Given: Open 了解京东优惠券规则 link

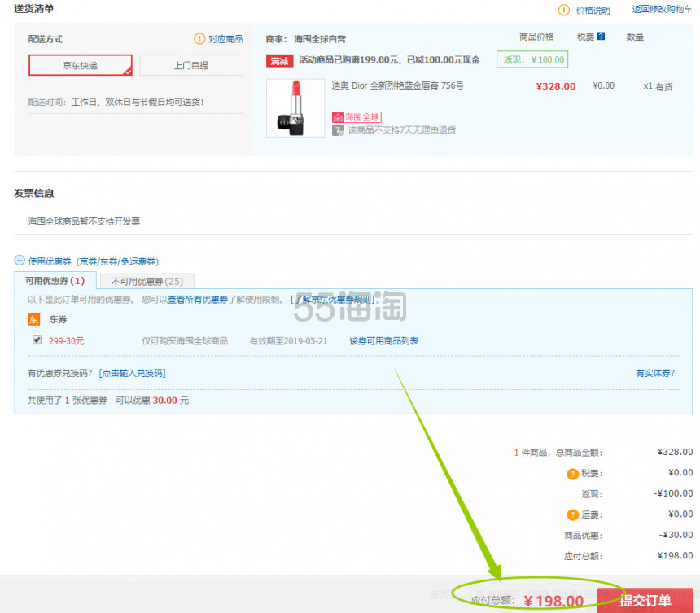Looking at the screenshot, I should (333, 299).
